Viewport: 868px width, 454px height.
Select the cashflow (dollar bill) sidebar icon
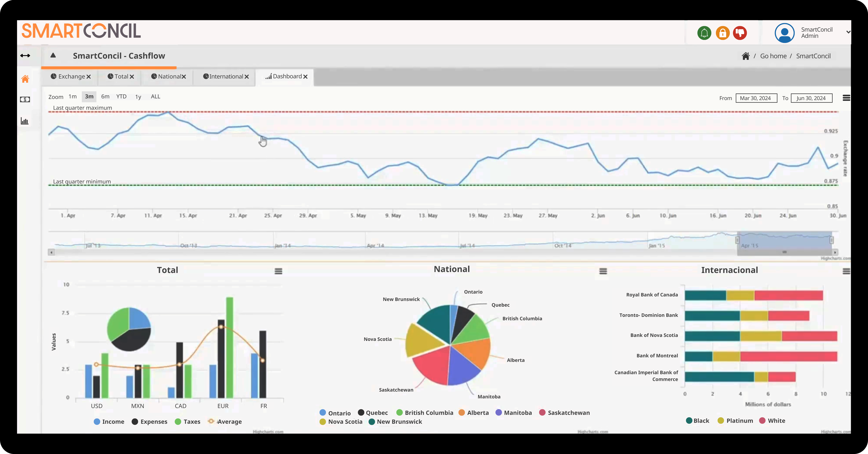[25, 100]
